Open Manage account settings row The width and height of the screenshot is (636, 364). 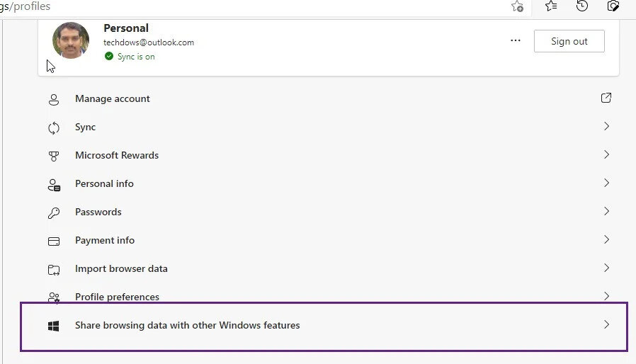329,98
